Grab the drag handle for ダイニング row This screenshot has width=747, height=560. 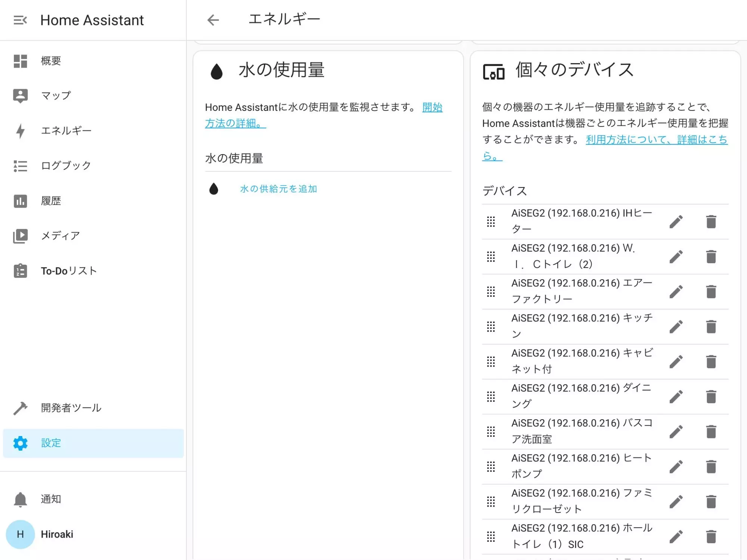[x=491, y=396]
